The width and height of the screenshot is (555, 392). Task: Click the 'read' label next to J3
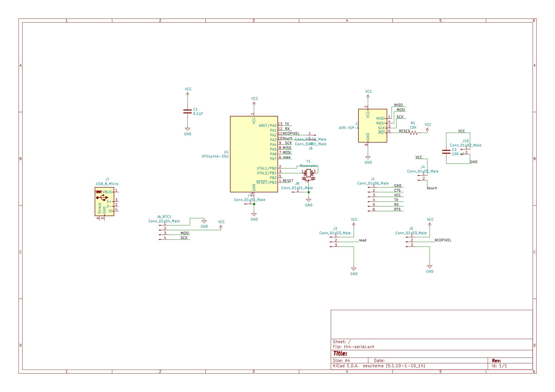[x=362, y=240]
